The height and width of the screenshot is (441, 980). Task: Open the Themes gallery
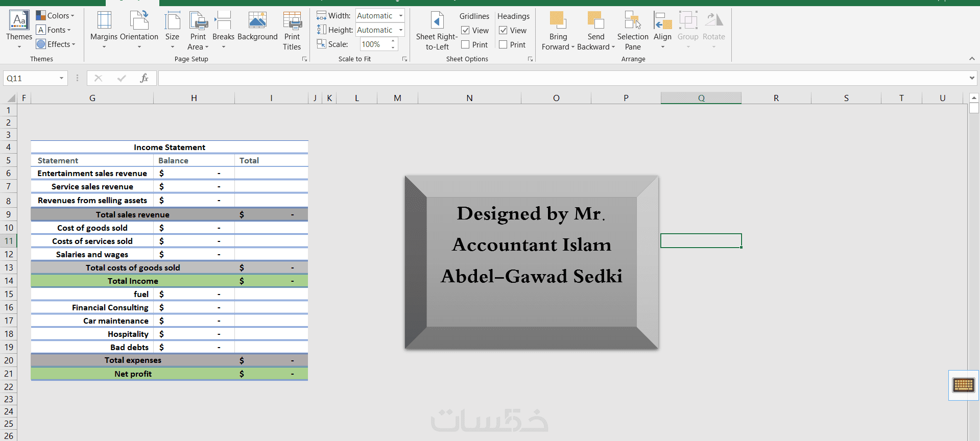point(19,30)
